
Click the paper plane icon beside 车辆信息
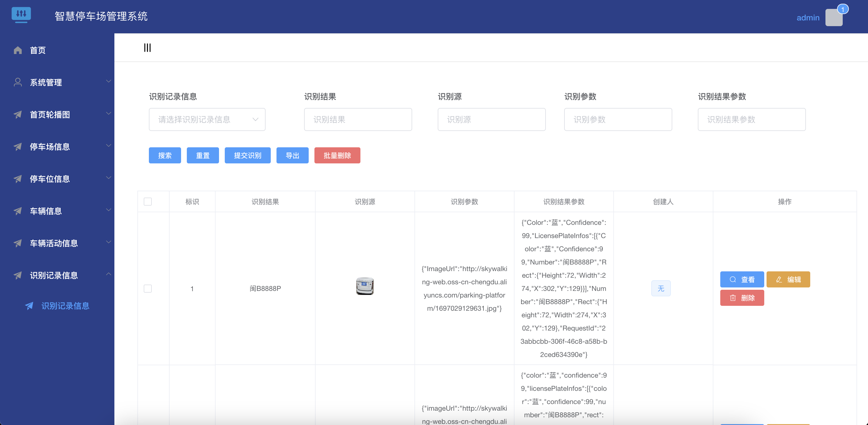(18, 211)
